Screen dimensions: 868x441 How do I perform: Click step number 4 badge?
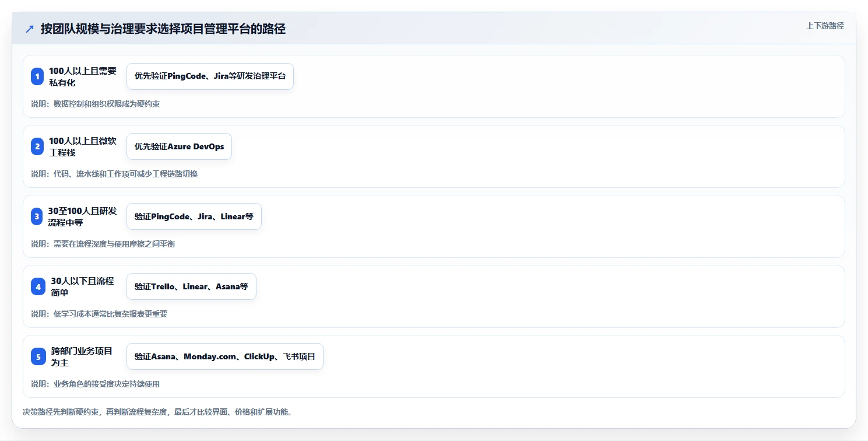click(x=37, y=286)
